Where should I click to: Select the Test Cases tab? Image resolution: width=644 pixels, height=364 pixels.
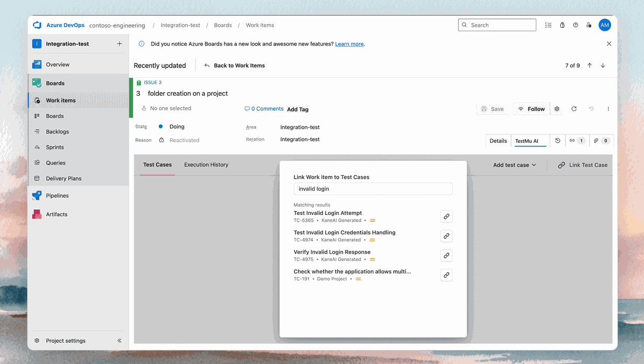pyautogui.click(x=157, y=165)
